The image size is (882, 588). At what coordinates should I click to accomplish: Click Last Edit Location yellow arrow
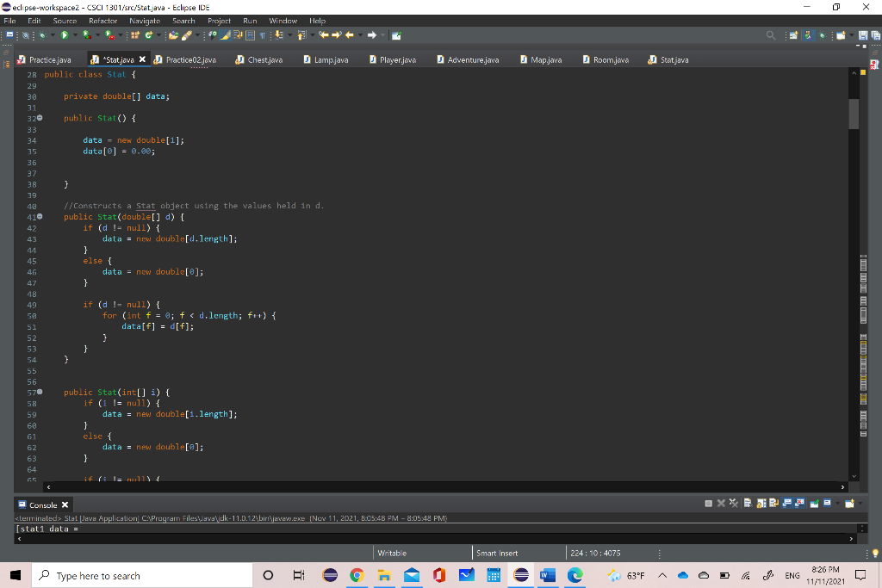324,35
